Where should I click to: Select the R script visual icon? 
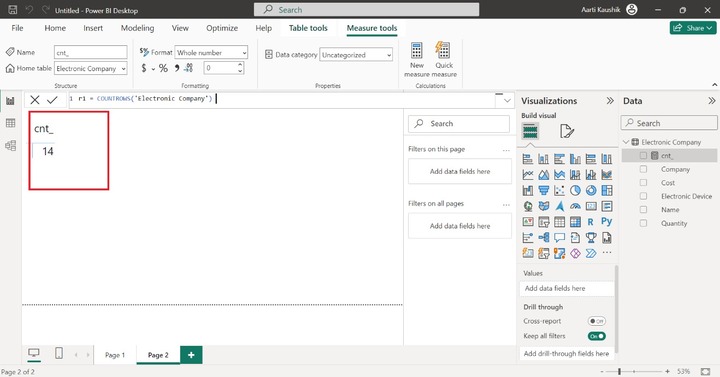point(591,222)
